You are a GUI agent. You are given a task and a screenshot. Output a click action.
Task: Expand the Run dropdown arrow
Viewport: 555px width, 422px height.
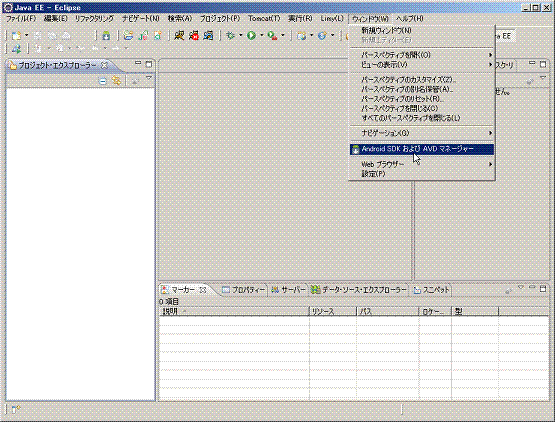262,35
